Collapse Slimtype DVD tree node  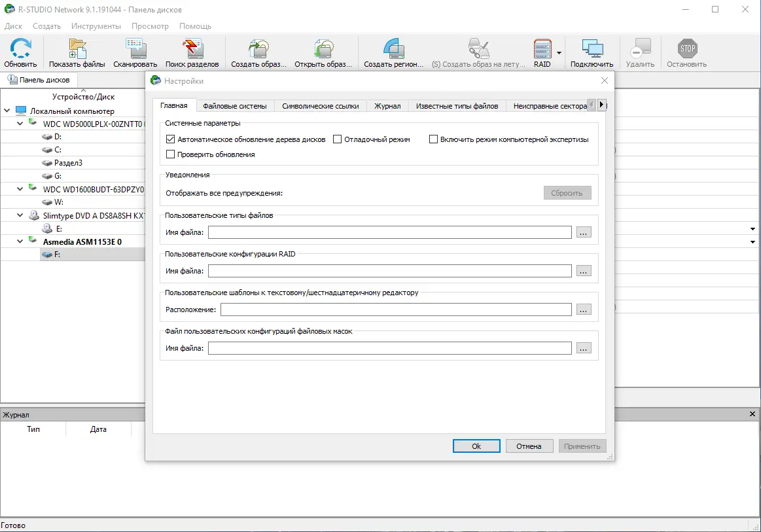(x=20, y=215)
